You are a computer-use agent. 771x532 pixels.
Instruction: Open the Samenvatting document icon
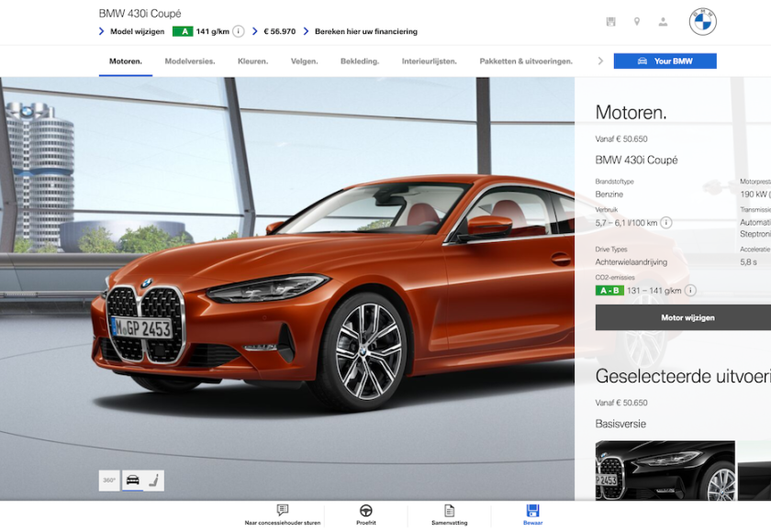tap(449, 510)
